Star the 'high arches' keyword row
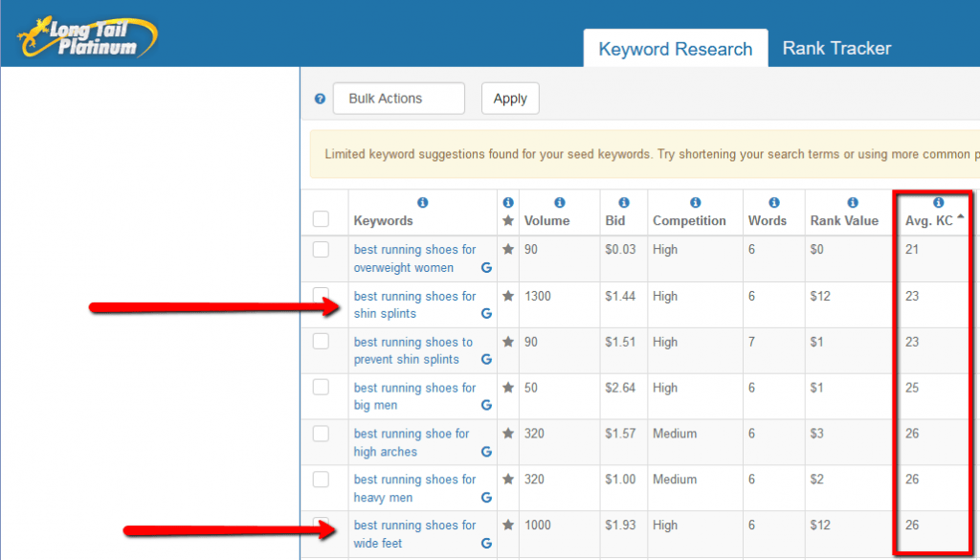This screenshot has height=560, width=980. (x=508, y=433)
